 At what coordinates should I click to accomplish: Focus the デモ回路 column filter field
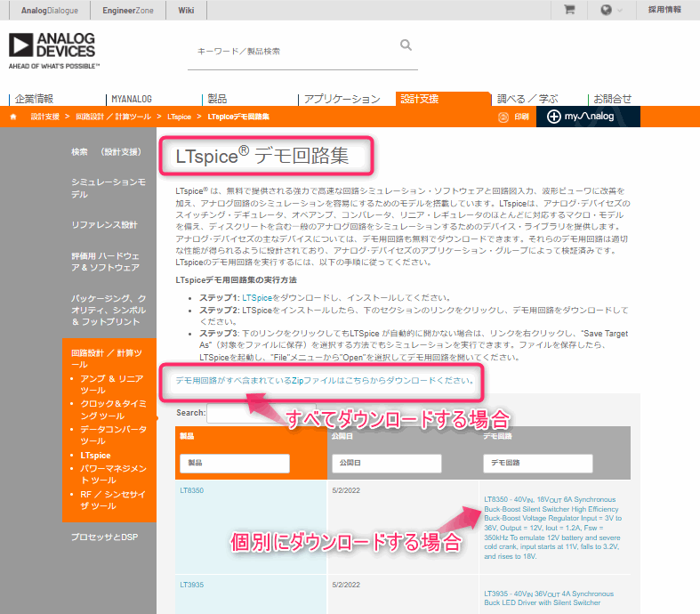click(538, 463)
